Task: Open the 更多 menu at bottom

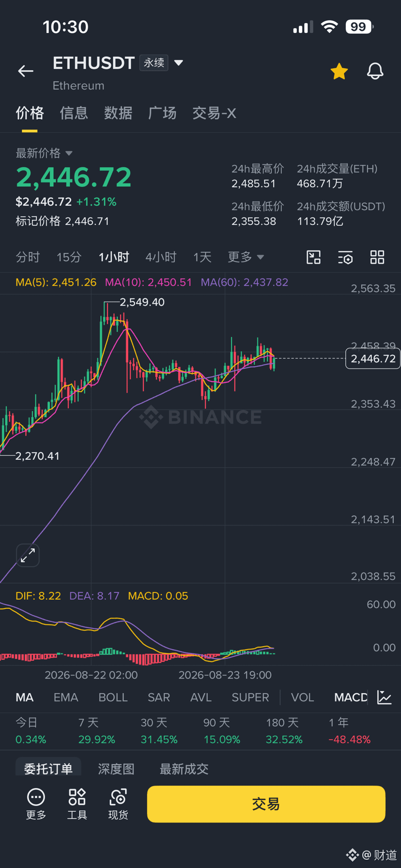Action: pyautogui.click(x=36, y=804)
